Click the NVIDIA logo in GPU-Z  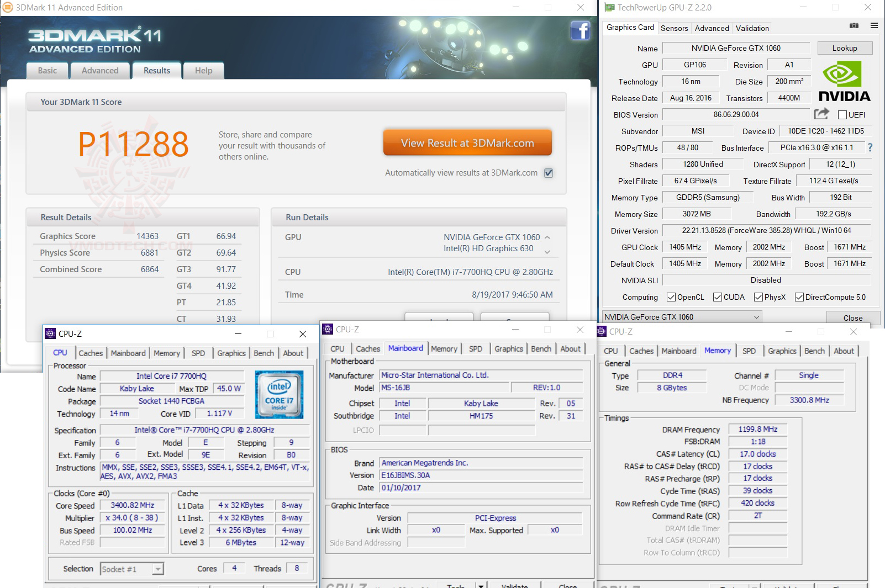tap(844, 81)
